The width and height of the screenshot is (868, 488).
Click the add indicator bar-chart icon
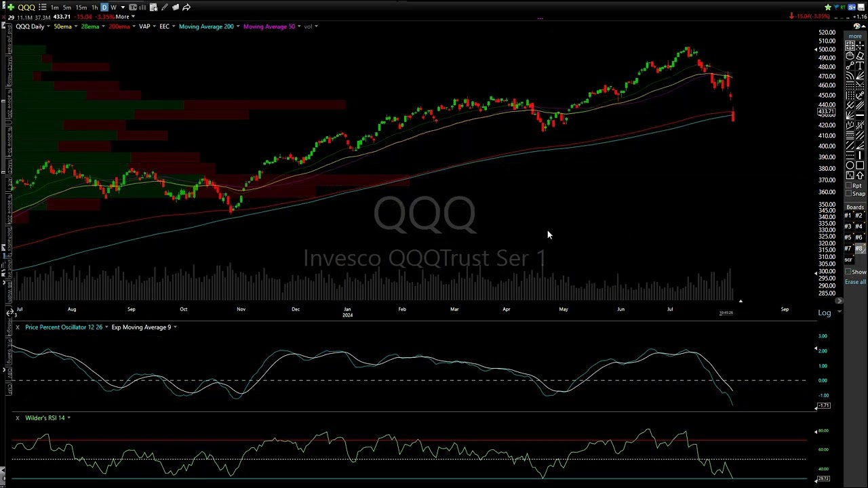[142, 7]
